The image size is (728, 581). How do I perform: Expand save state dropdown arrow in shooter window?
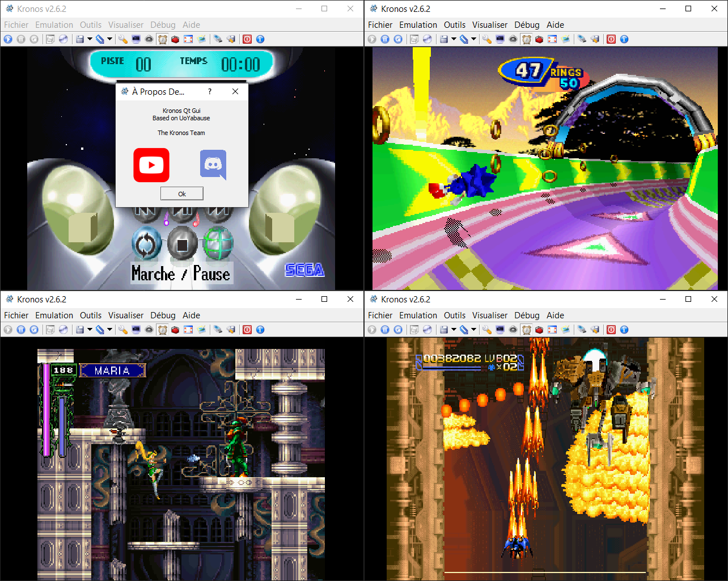point(454,330)
